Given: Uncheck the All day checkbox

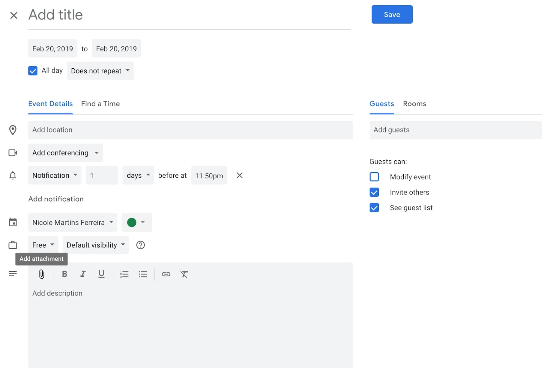Looking at the screenshot, I should pos(33,71).
